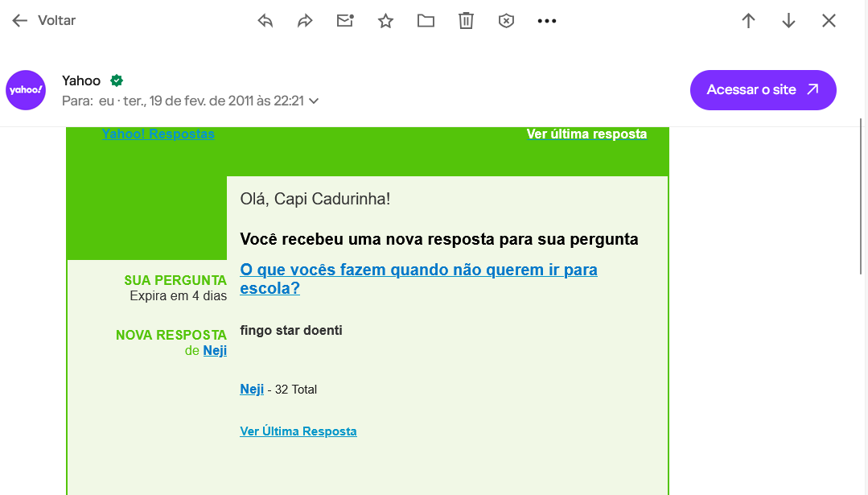Click the 'Olá, Capi Cadurinha!' greeting
The image size is (868, 495).
315,199
